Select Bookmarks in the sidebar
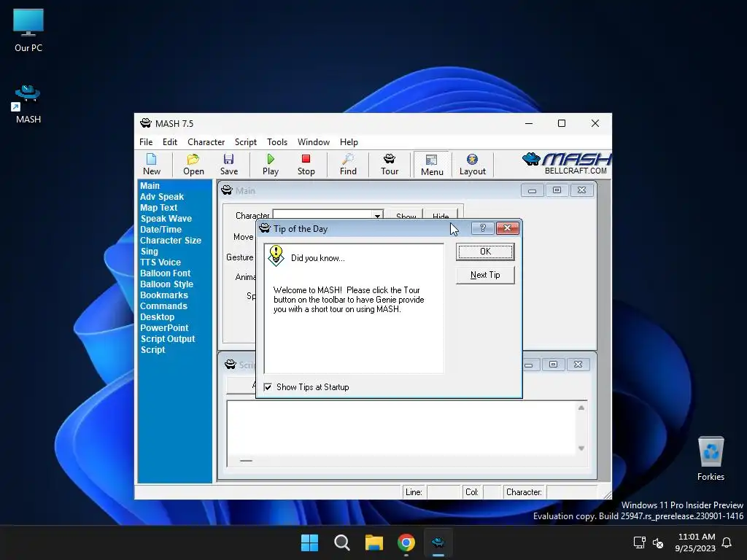The image size is (747, 560). (x=164, y=295)
